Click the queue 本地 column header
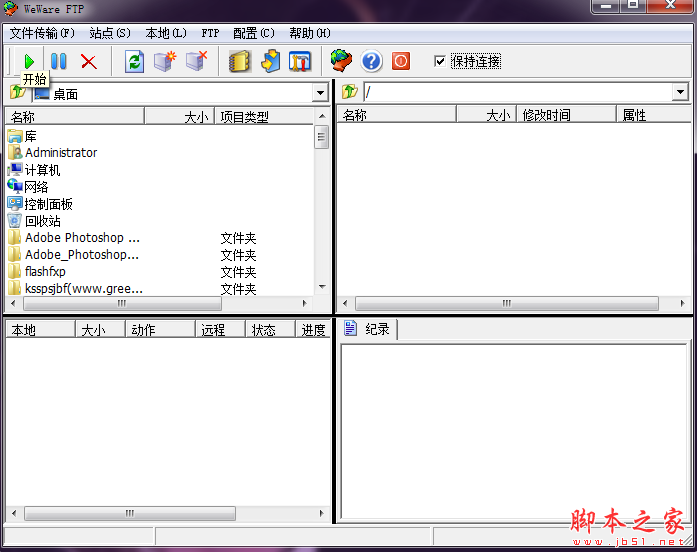 pos(40,330)
